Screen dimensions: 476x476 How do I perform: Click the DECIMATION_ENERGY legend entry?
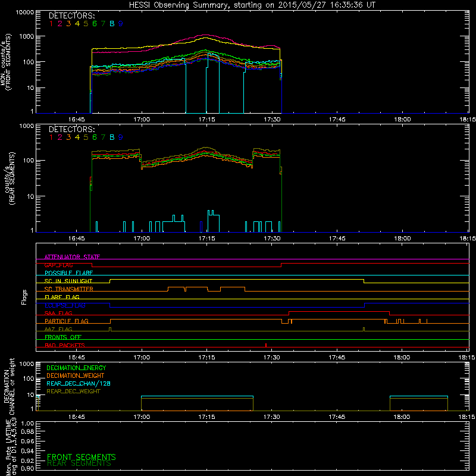coord(76,368)
